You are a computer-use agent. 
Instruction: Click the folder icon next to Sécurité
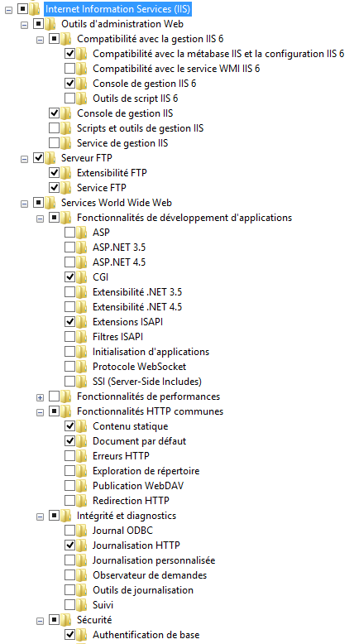point(66,619)
